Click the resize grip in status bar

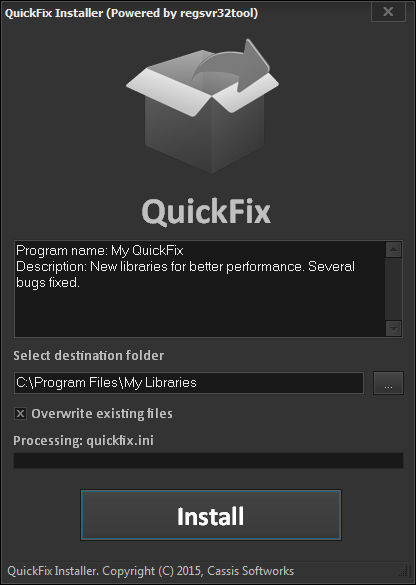click(x=403, y=571)
